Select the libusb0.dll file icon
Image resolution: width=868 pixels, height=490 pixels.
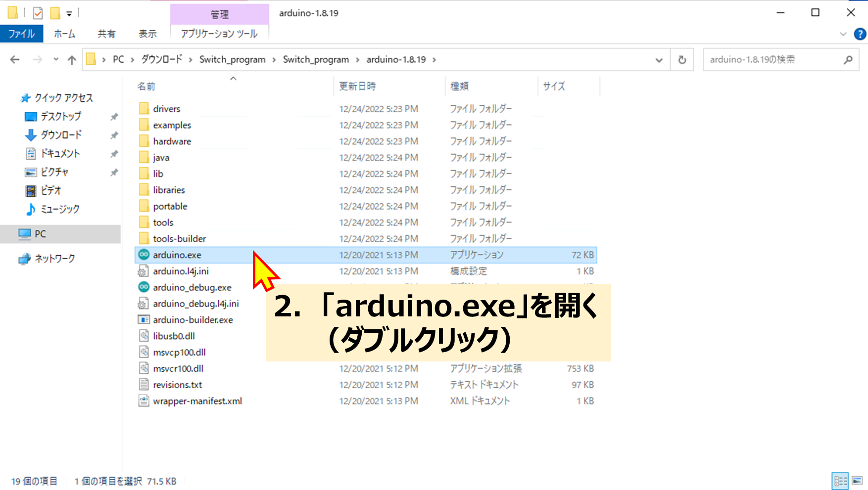click(x=144, y=336)
